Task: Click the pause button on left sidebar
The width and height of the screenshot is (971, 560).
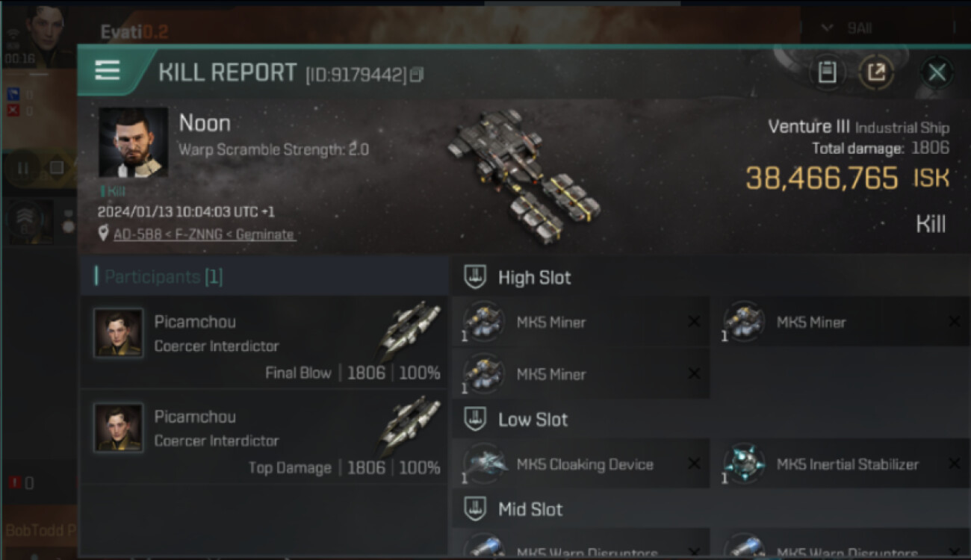Action: tap(22, 168)
